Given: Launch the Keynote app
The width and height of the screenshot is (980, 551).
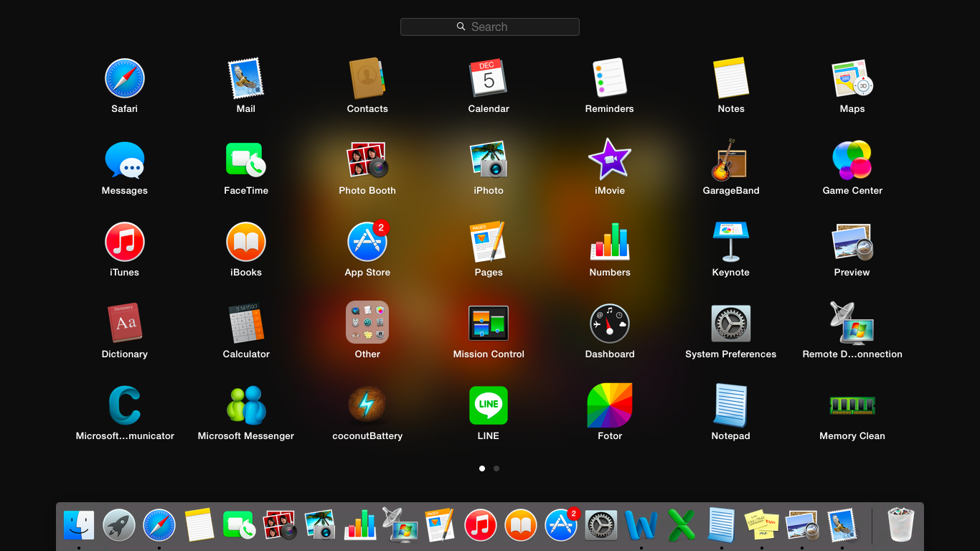Looking at the screenshot, I should pyautogui.click(x=731, y=242).
